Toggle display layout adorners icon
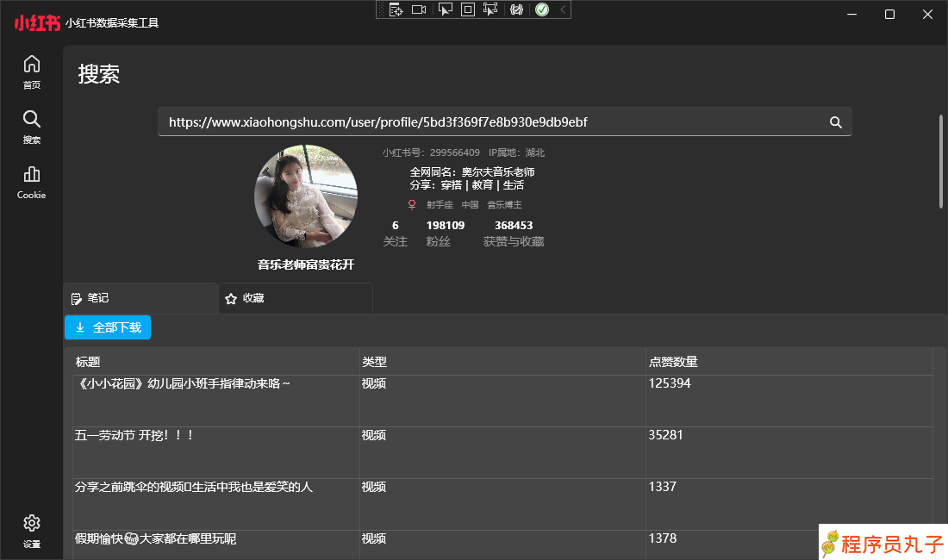 coord(467,9)
